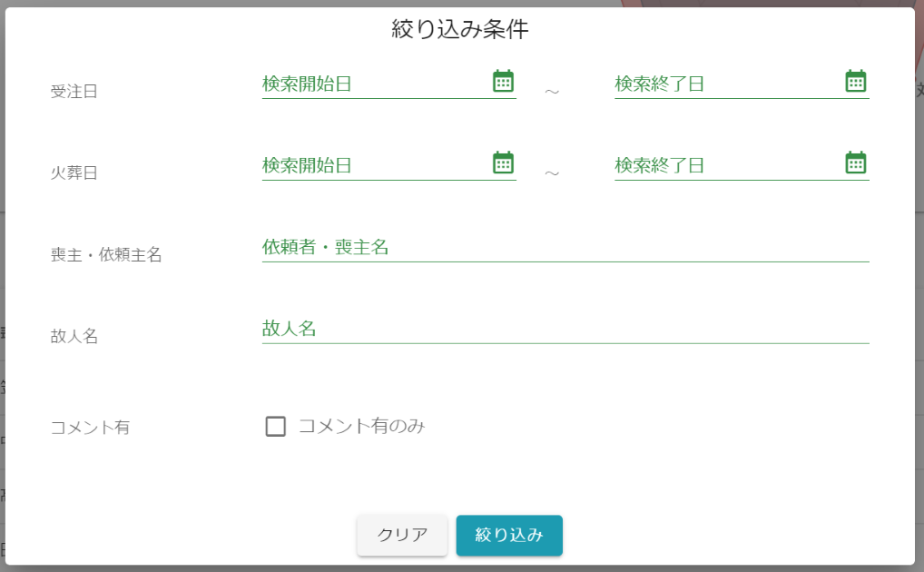This screenshot has width=924, height=572.
Task: Click the コメント有 row label
Action: pyautogui.click(x=90, y=428)
